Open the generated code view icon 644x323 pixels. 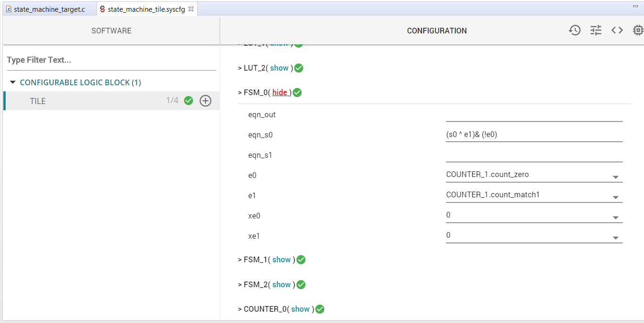617,30
